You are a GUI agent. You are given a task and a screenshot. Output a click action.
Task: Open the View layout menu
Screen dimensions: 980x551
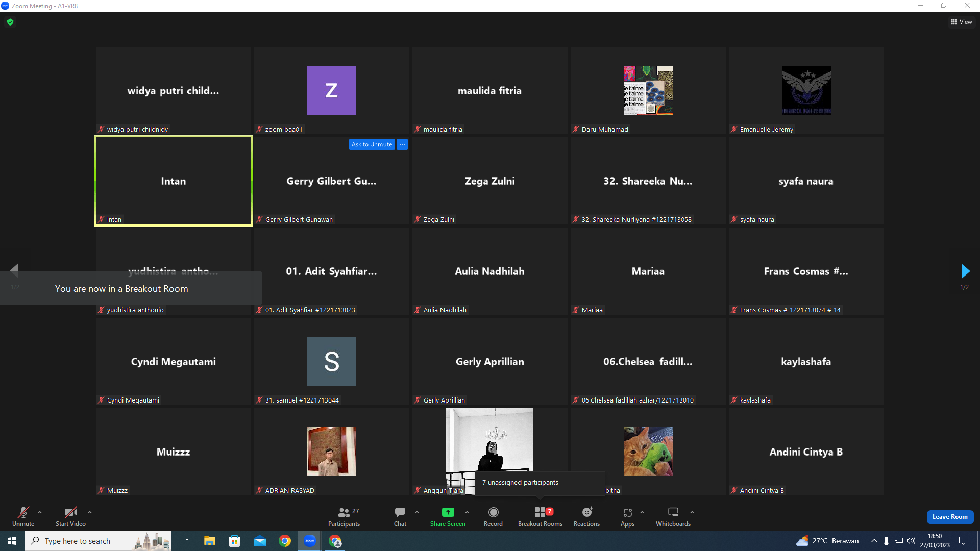pyautogui.click(x=961, y=22)
